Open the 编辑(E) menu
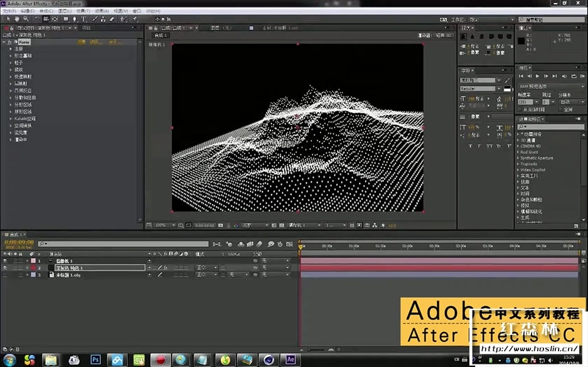This screenshot has height=367, width=588. click(x=28, y=11)
